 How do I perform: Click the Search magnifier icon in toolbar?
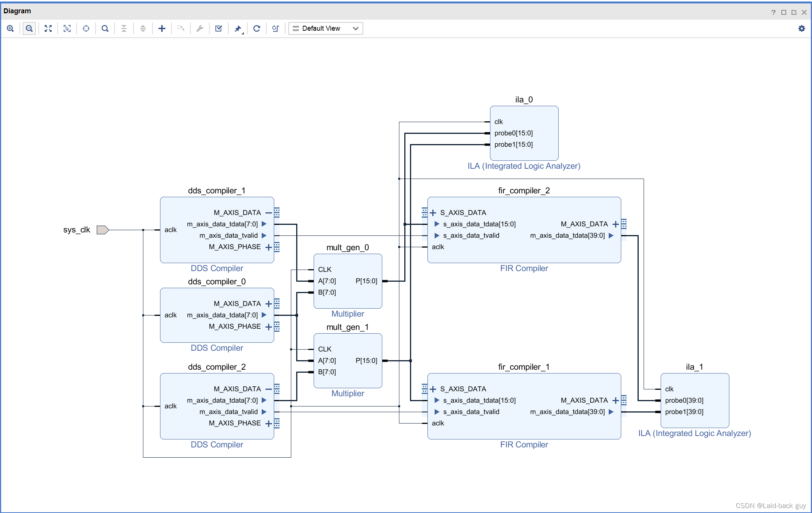click(x=105, y=28)
